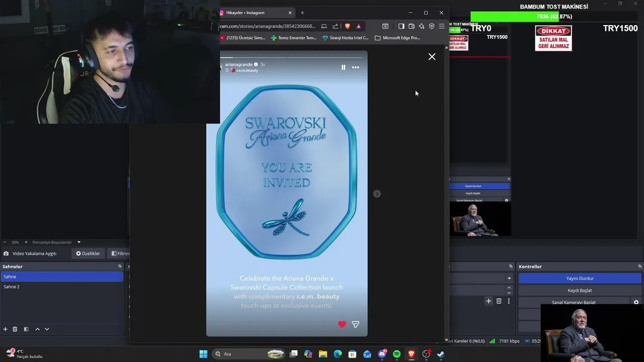Open Leo AI sparkle icon
The image size is (644, 362).
coord(422,26)
